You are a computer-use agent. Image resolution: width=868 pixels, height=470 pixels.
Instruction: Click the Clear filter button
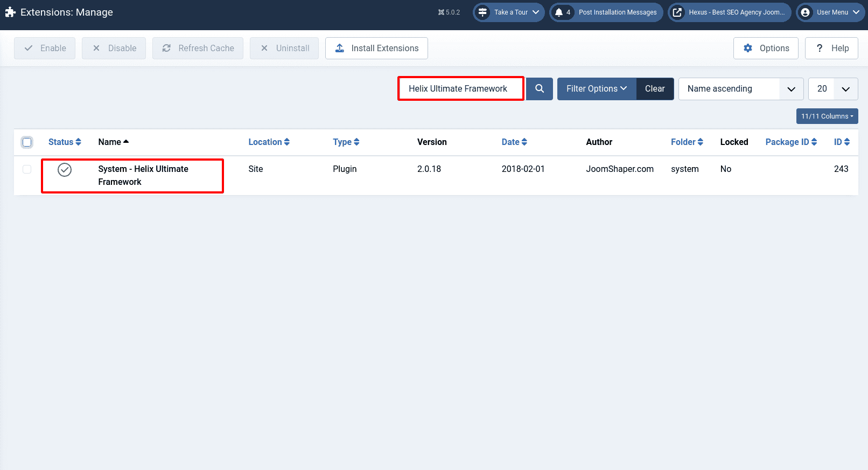tap(655, 89)
